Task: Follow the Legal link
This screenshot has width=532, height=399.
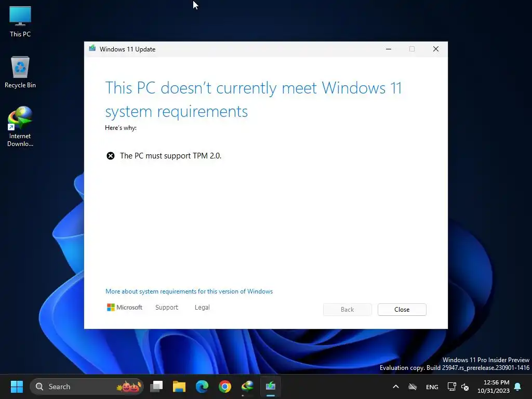Action: [202, 308]
